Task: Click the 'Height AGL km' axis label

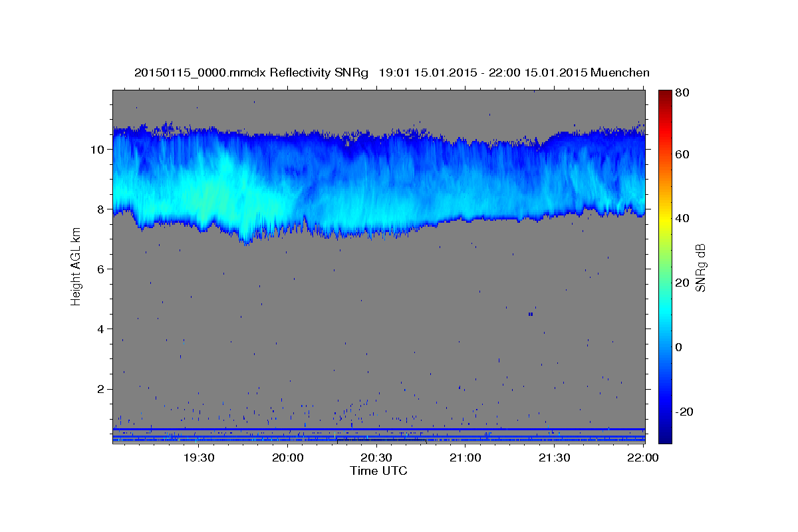Action: click(76, 267)
